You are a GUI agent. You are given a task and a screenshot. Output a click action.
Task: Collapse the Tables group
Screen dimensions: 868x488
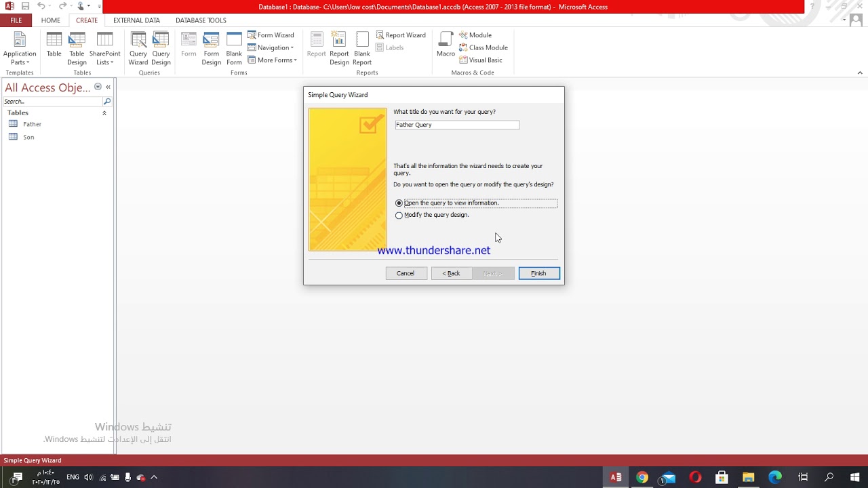[104, 113]
